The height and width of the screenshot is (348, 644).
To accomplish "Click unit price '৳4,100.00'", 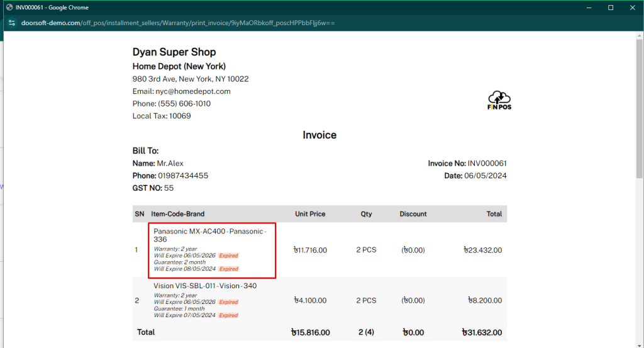I will tap(310, 300).
